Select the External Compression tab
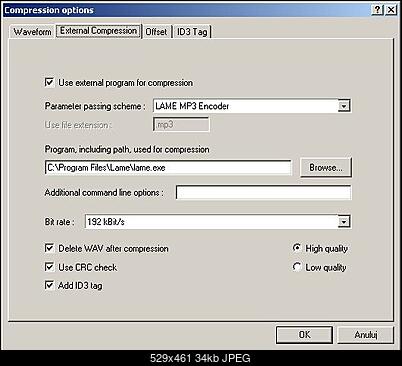 coord(98,31)
